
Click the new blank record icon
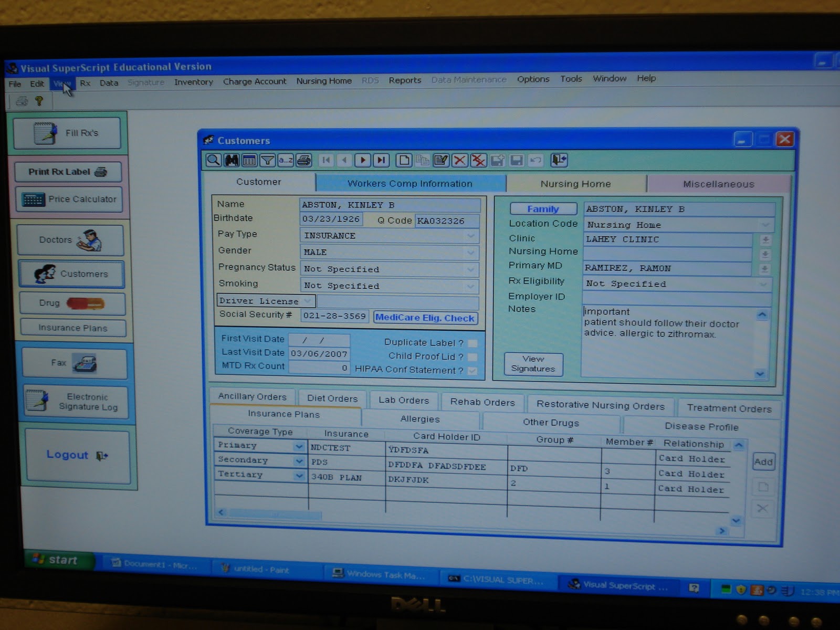404,160
